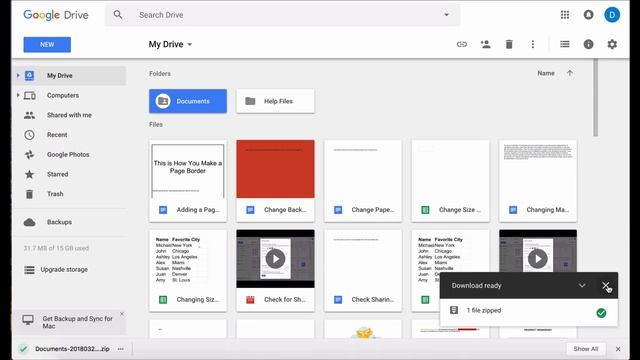
Task: Click Show All downloads button
Action: click(585, 349)
